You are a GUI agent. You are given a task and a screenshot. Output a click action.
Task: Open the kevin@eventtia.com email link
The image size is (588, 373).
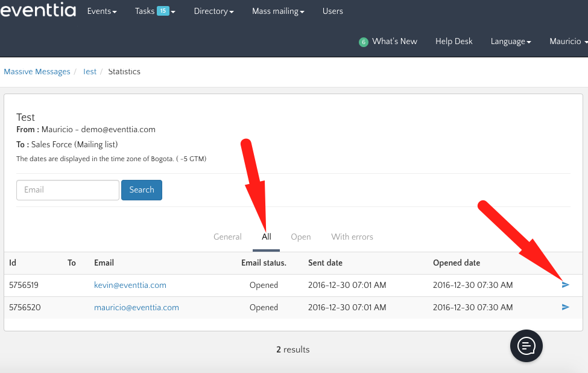coord(130,285)
